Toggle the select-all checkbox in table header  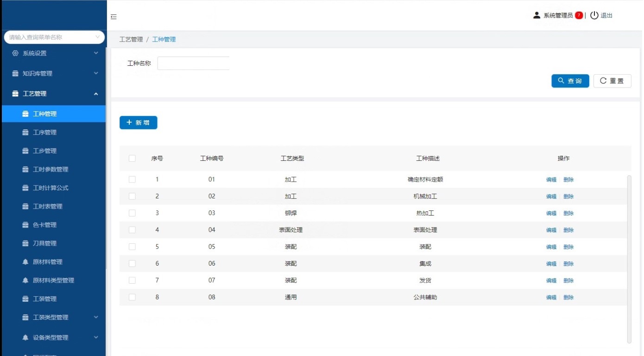pyautogui.click(x=132, y=159)
